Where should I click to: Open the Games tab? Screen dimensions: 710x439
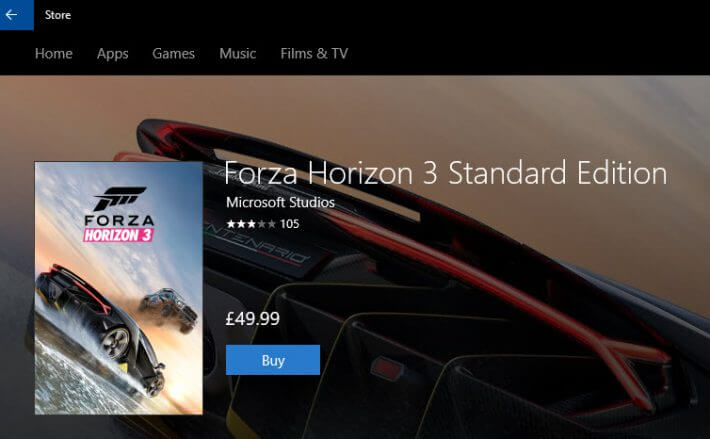[x=173, y=53]
